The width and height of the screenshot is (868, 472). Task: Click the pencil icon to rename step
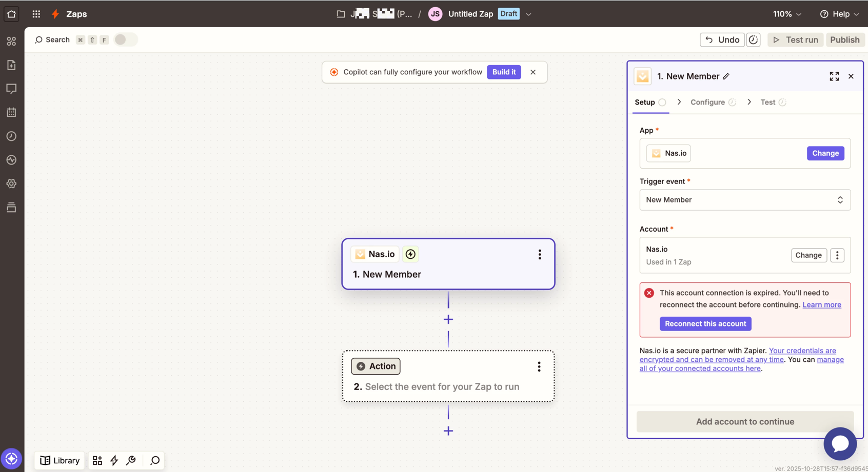coord(726,76)
